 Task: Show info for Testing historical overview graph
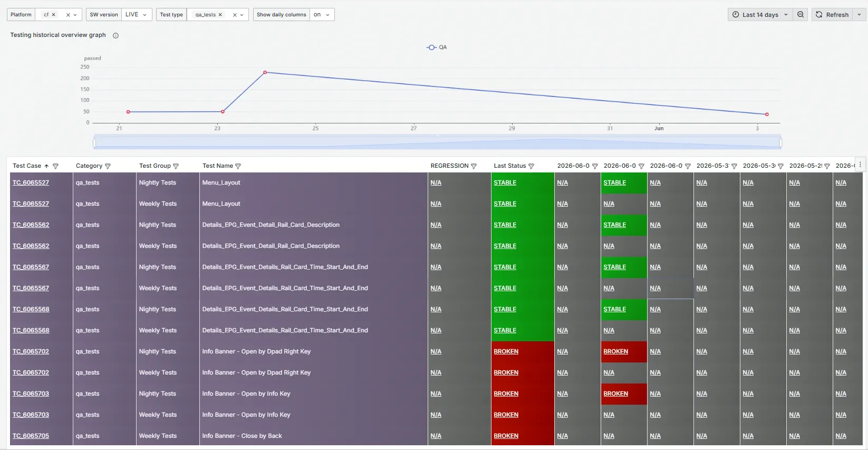click(x=115, y=35)
